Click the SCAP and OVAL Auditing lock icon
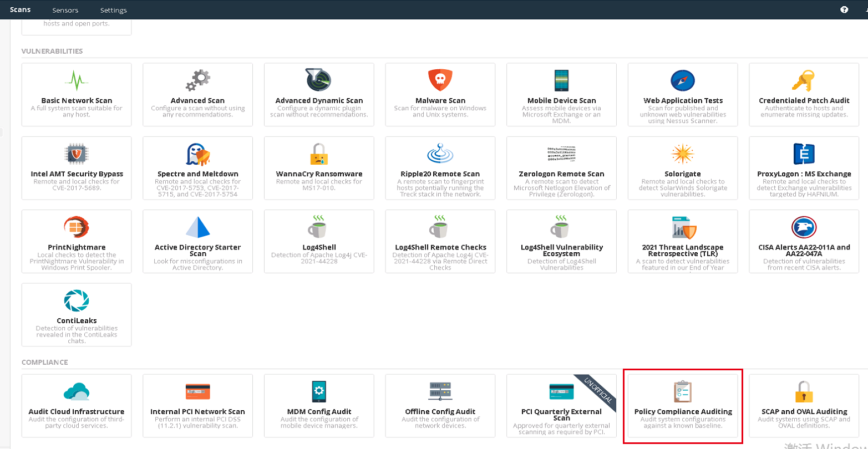The width and height of the screenshot is (868, 449). 804,391
